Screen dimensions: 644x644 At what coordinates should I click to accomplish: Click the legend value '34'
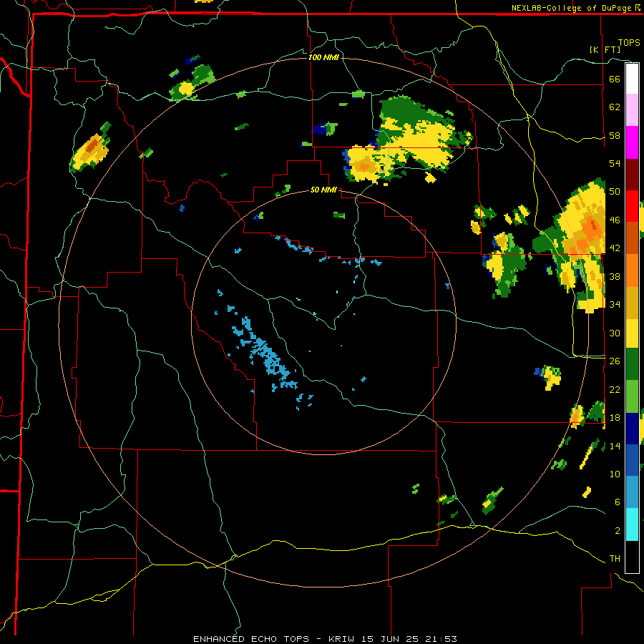pyautogui.click(x=615, y=304)
